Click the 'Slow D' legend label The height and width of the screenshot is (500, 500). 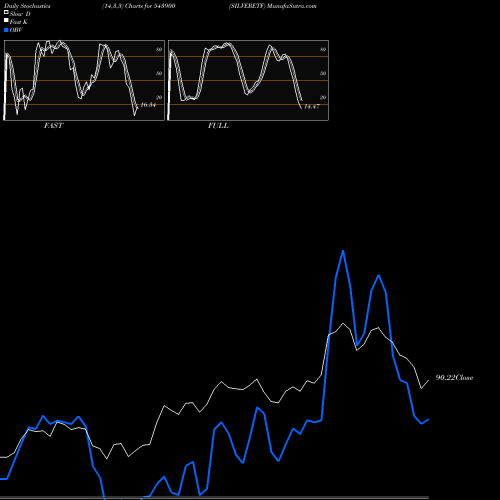[20, 14]
